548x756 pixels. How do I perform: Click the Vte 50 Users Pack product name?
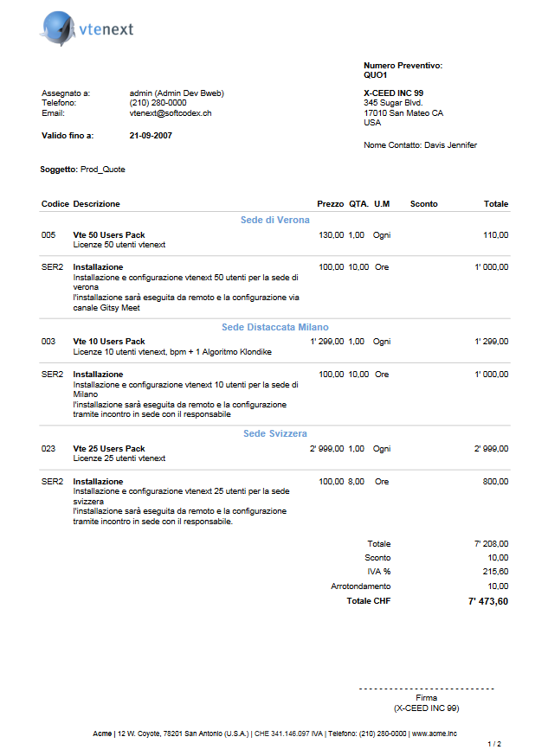pos(109,235)
